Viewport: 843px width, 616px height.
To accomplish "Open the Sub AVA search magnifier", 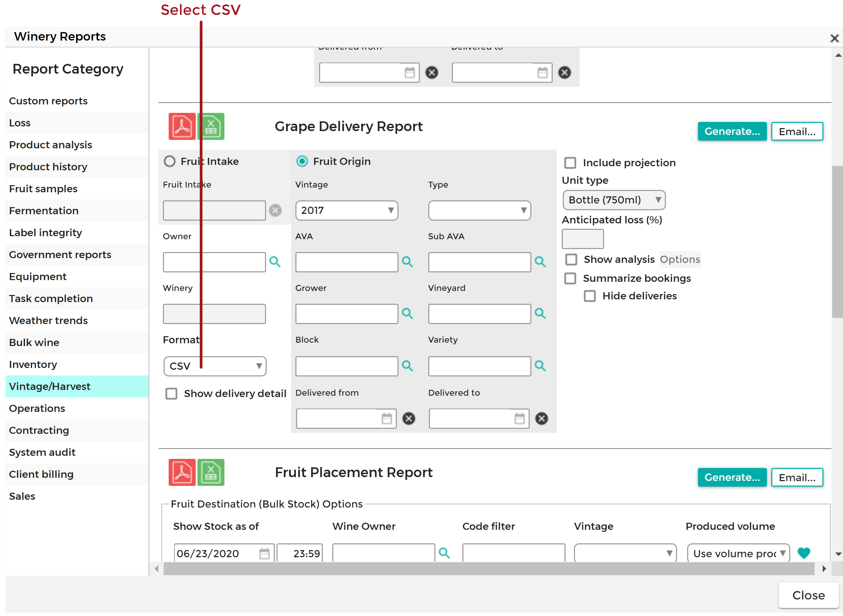I will tap(540, 262).
